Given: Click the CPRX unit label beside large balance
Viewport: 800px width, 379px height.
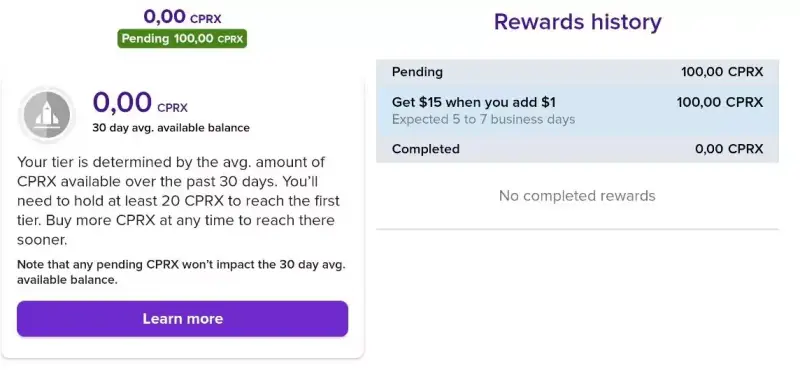Looking at the screenshot, I should (x=172, y=108).
